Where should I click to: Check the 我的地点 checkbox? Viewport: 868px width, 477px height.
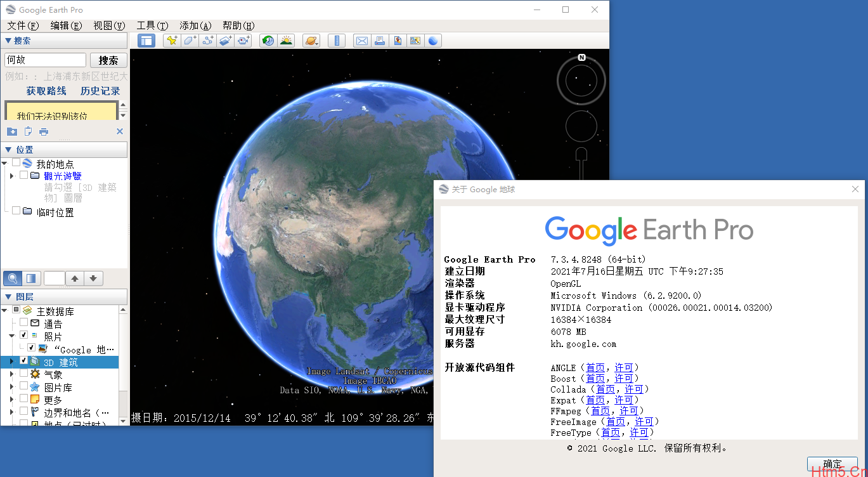tap(16, 163)
